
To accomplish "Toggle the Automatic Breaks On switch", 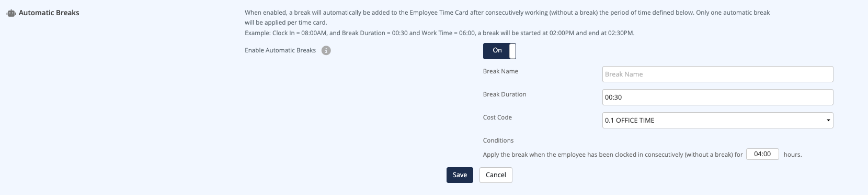I will pos(499,51).
